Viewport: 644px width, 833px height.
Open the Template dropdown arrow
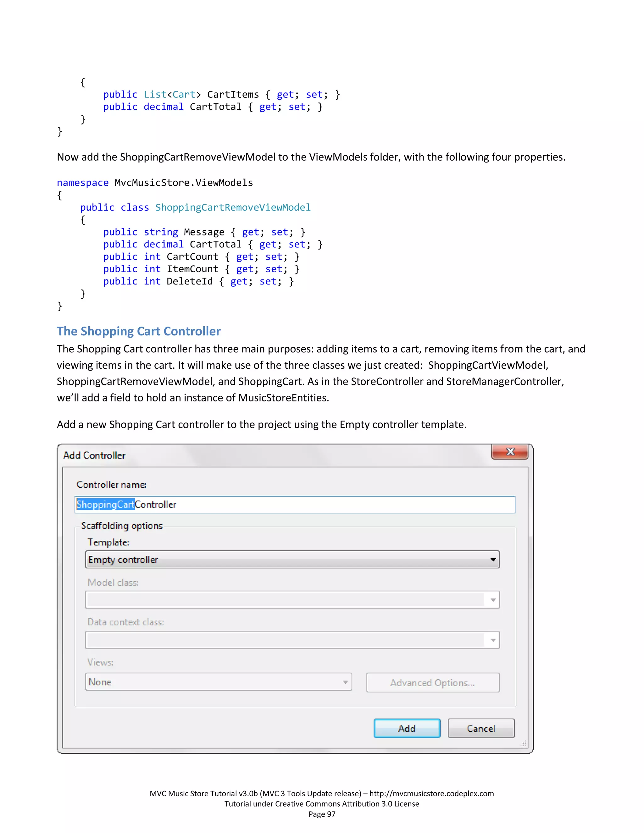point(493,560)
